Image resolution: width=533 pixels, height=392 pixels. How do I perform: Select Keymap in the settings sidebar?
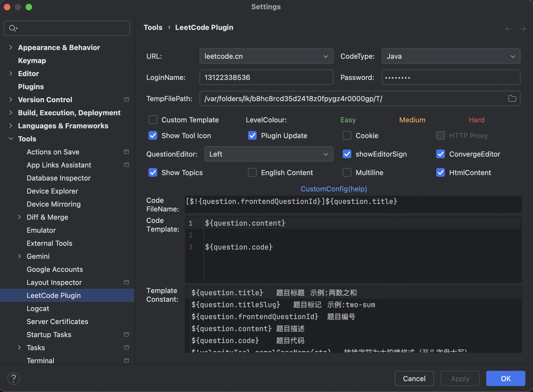(32, 60)
